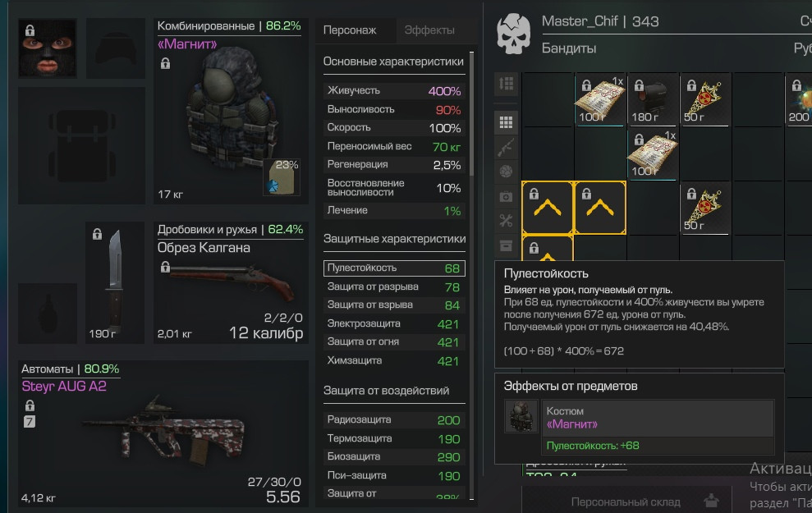
Task: Open Персональный склад storage
Action: click(626, 501)
